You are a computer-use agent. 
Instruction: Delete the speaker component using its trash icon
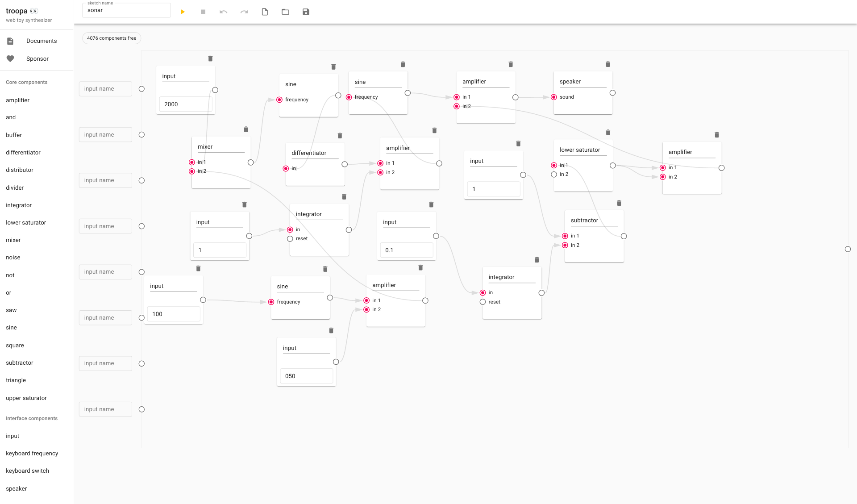click(607, 64)
